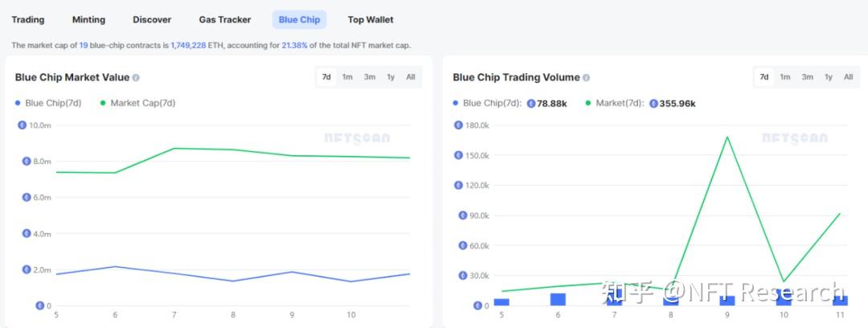Click ETH icon next to 78.88k value
Viewport: 868px width, 328px height.
(x=530, y=104)
